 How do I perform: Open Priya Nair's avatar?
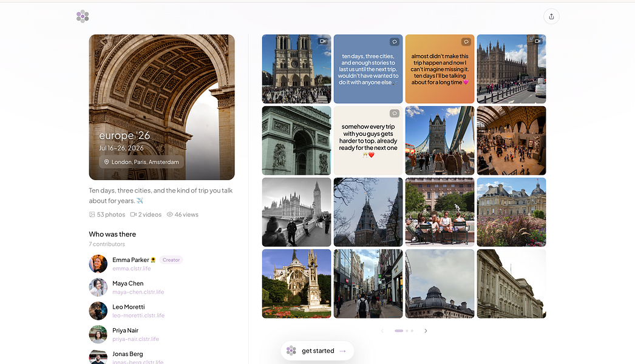(98, 334)
